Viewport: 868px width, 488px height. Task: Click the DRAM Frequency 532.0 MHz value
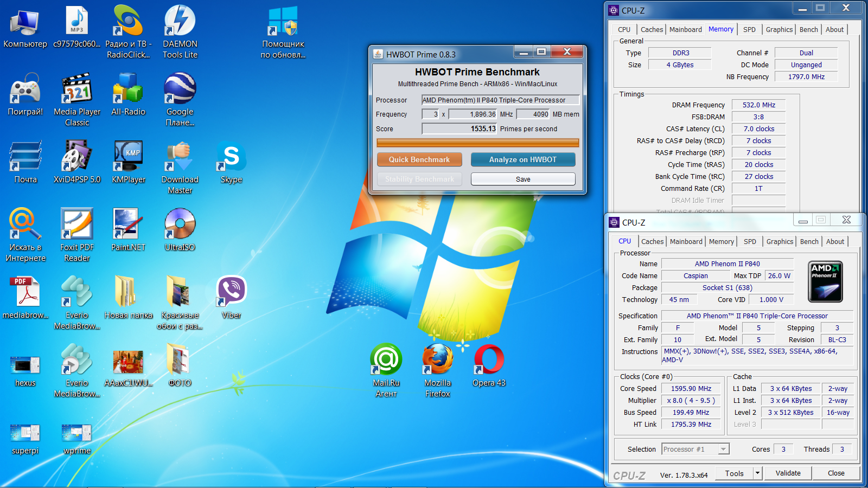758,105
